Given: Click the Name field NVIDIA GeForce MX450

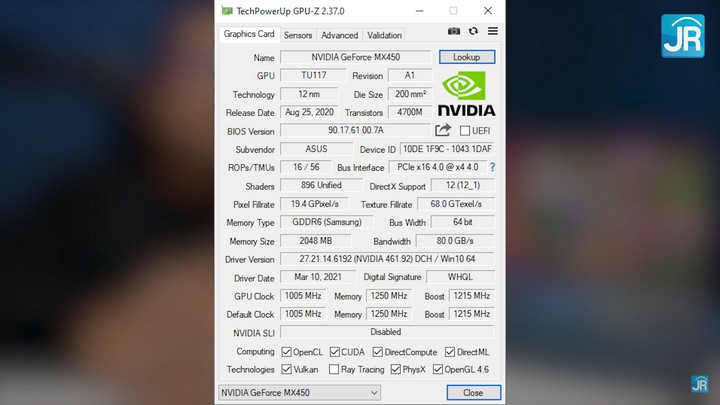Looking at the screenshot, I should [x=355, y=57].
